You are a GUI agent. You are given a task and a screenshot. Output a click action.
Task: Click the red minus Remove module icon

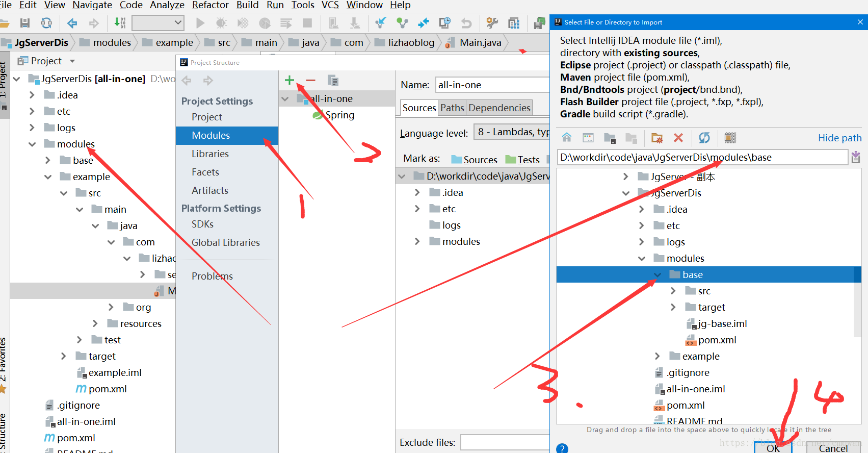tap(310, 80)
